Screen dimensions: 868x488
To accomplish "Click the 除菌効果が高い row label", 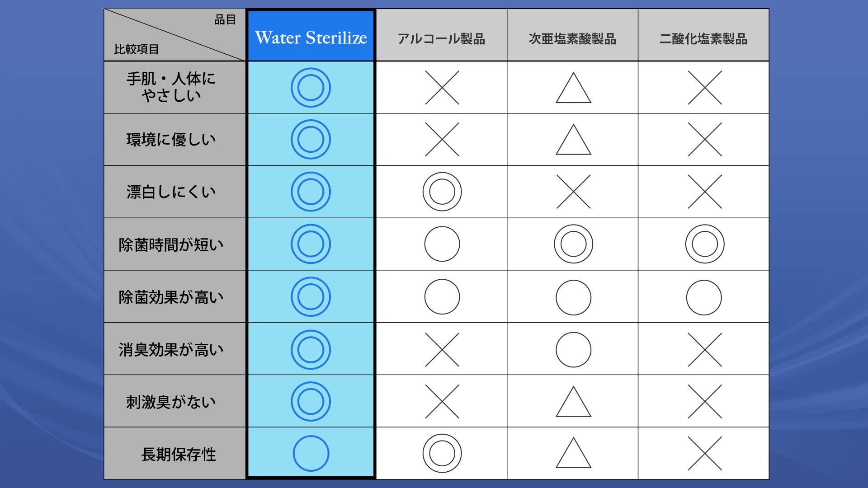I will tap(171, 297).
